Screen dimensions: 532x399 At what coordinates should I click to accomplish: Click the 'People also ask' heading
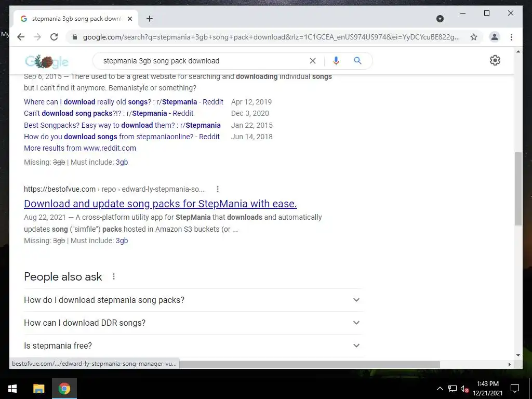[x=63, y=277]
